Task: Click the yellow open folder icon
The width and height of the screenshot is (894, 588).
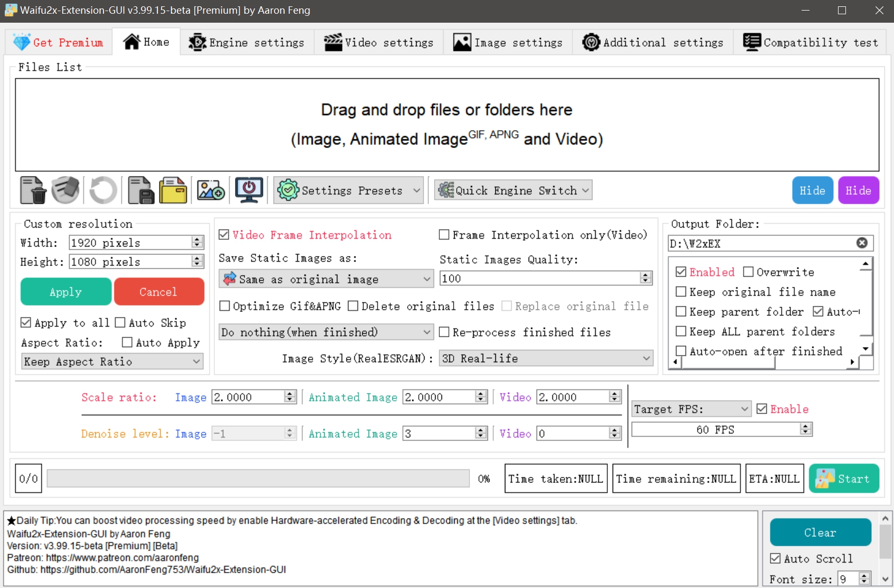Action: click(173, 190)
